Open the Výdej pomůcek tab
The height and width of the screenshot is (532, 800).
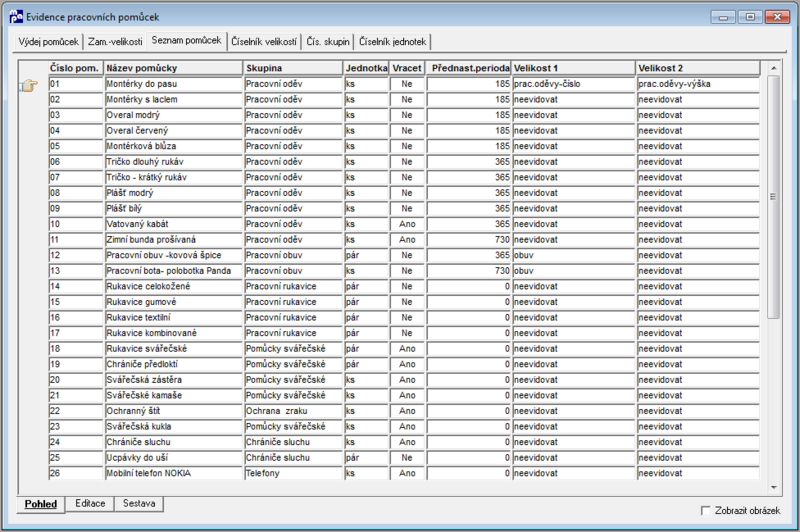[48, 42]
